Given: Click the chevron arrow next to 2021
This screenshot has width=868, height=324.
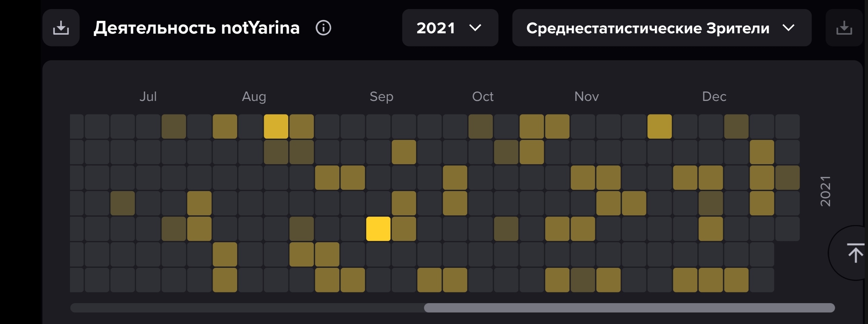Looking at the screenshot, I should click(x=475, y=28).
